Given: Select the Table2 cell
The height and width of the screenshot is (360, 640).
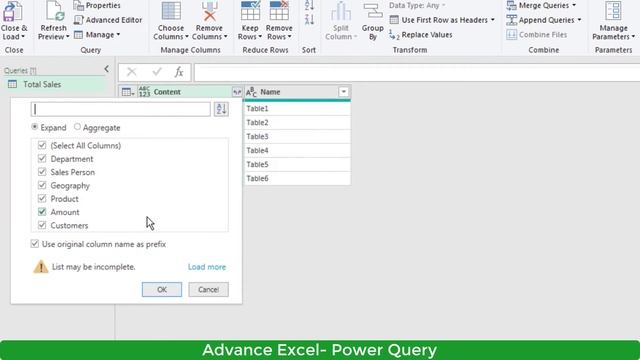Looking at the screenshot, I should (297, 122).
